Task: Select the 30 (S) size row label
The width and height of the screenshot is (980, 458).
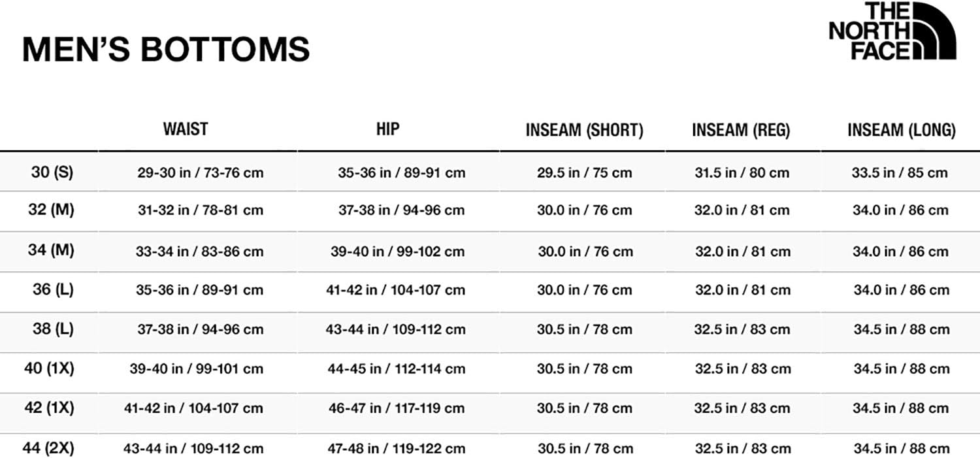Action: pyautogui.click(x=52, y=172)
